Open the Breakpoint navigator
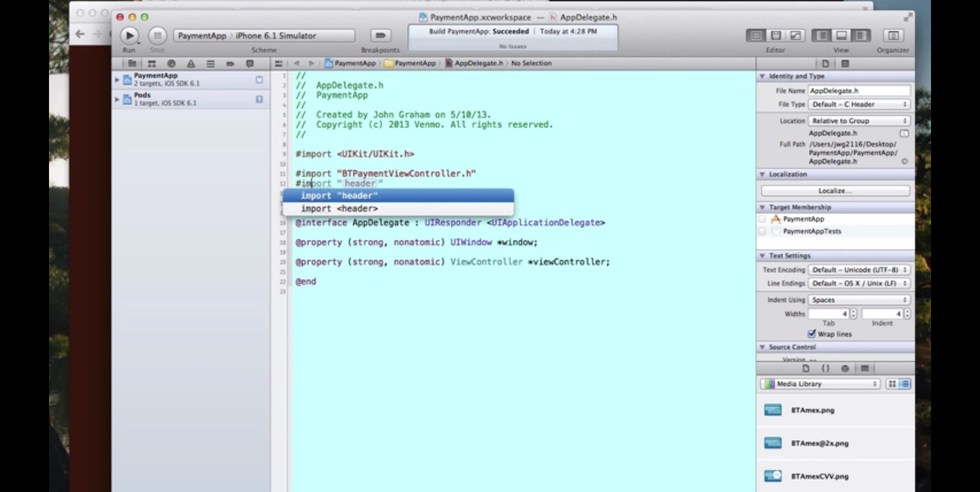The width and height of the screenshot is (980, 492). (x=230, y=63)
